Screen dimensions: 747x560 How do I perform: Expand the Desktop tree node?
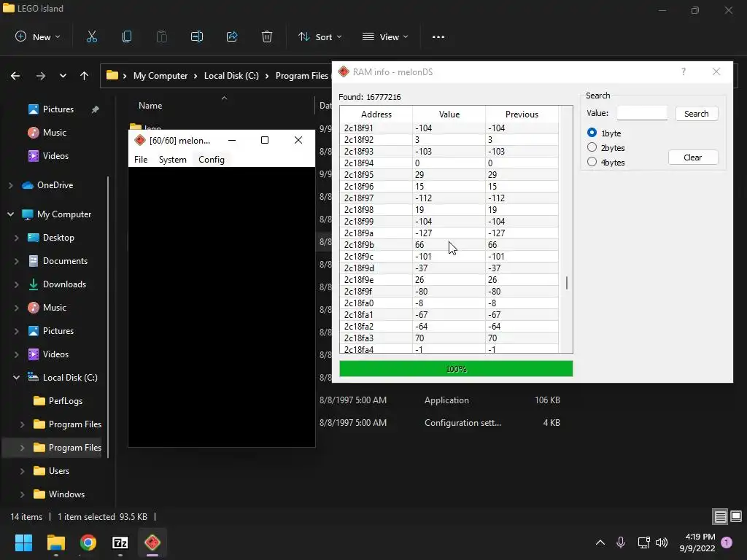coord(16,238)
